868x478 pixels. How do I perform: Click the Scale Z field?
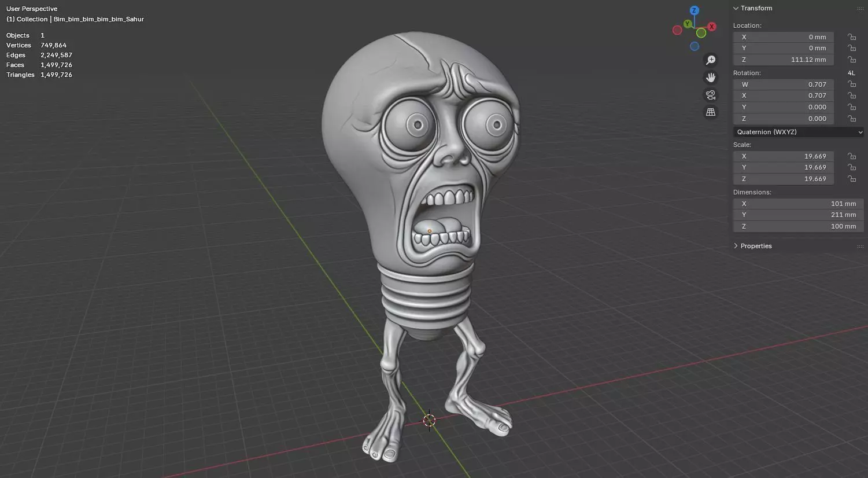pos(784,179)
